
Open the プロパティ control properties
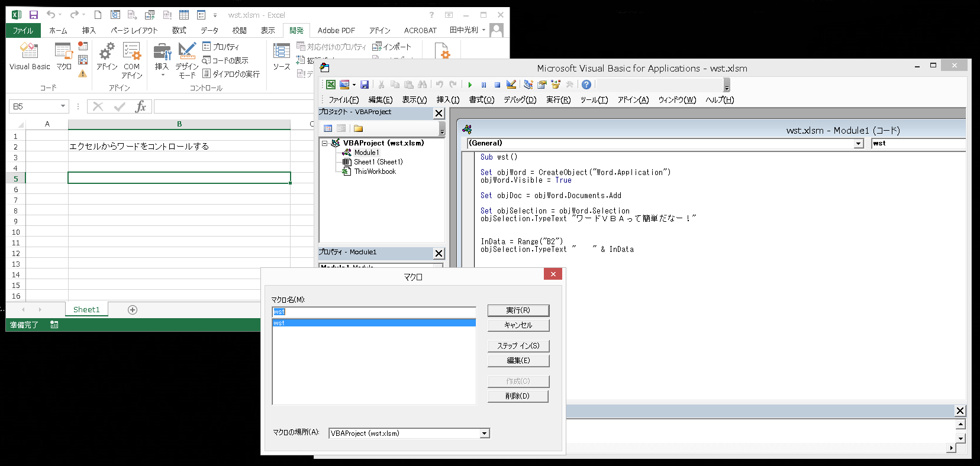tap(221, 47)
